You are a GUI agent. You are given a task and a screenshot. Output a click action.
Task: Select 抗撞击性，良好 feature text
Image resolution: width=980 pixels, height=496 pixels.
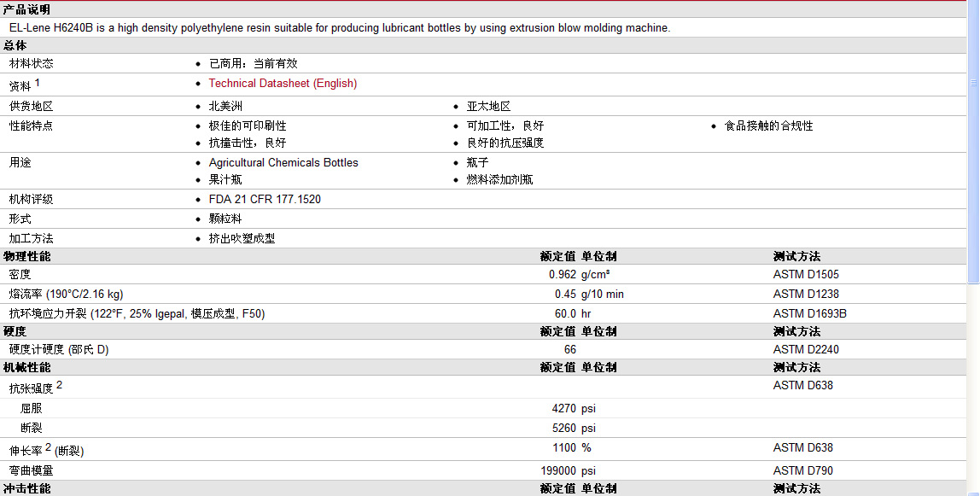click(x=248, y=143)
